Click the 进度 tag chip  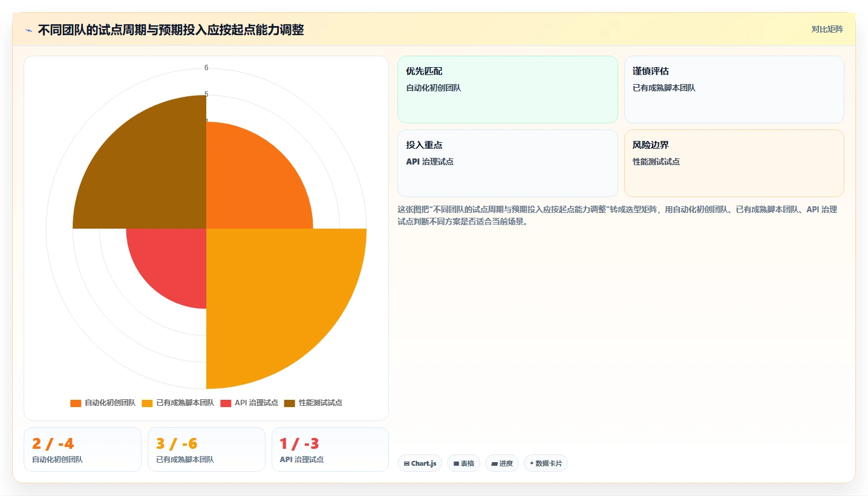[502, 463]
